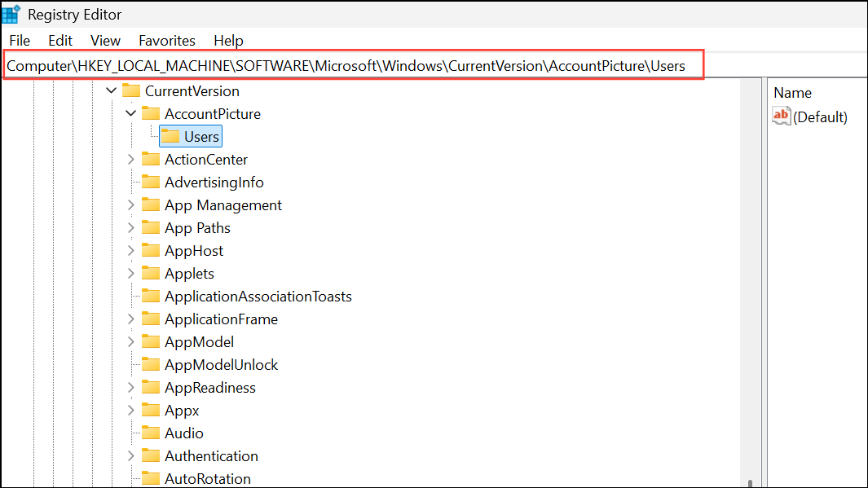Screen dimensions: 868x488
Task: Select the AutoRotation key label
Action: [208, 478]
